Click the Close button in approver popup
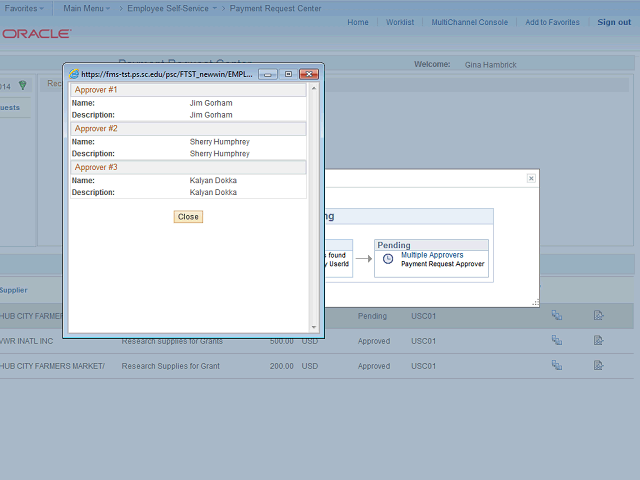 click(188, 217)
